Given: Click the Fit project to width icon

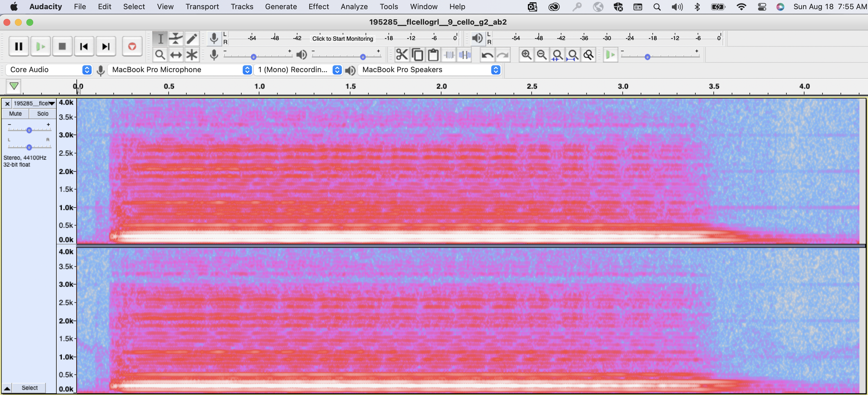Looking at the screenshot, I should coord(573,55).
